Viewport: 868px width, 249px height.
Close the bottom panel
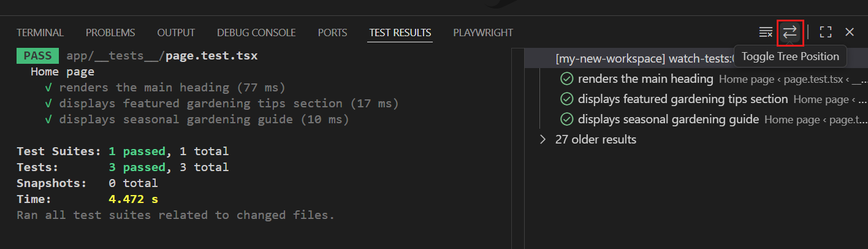tap(850, 33)
